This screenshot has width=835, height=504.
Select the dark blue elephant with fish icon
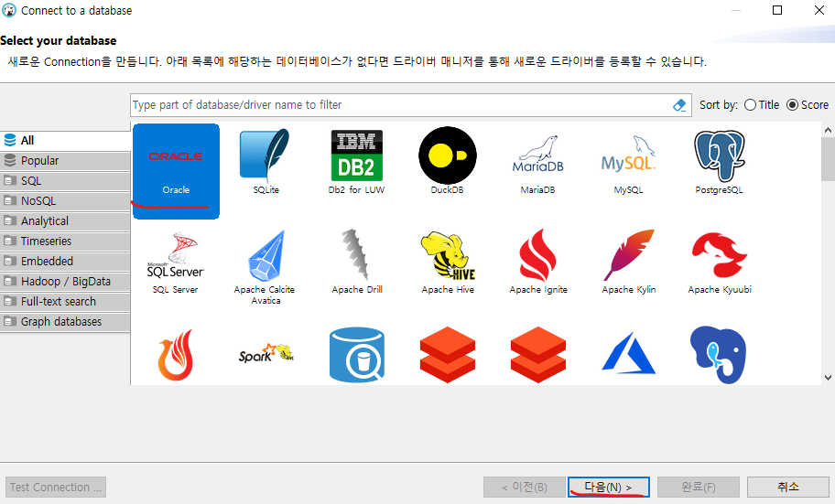[x=719, y=355]
